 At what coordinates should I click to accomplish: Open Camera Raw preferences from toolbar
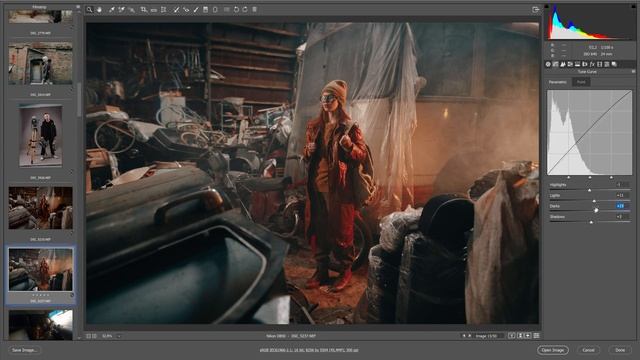[227, 9]
